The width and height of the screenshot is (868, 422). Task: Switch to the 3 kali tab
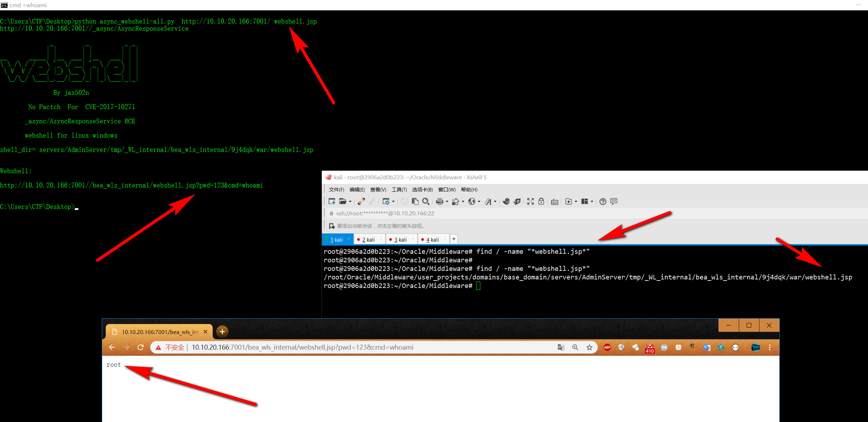pyautogui.click(x=401, y=240)
